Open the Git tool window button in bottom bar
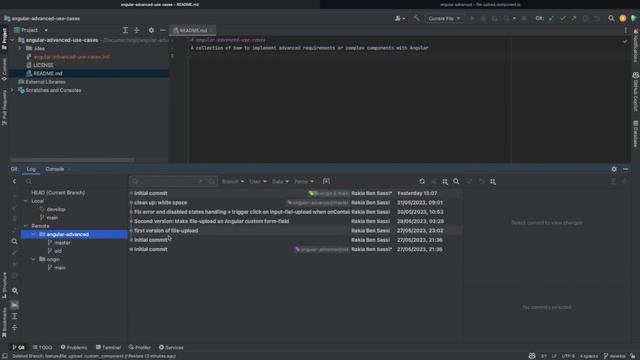 coord(18,347)
